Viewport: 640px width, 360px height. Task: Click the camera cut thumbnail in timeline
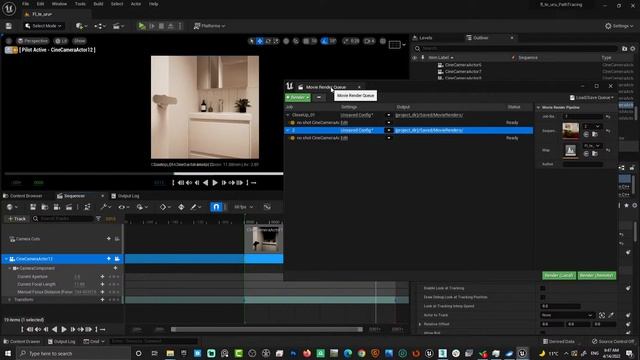(263, 239)
